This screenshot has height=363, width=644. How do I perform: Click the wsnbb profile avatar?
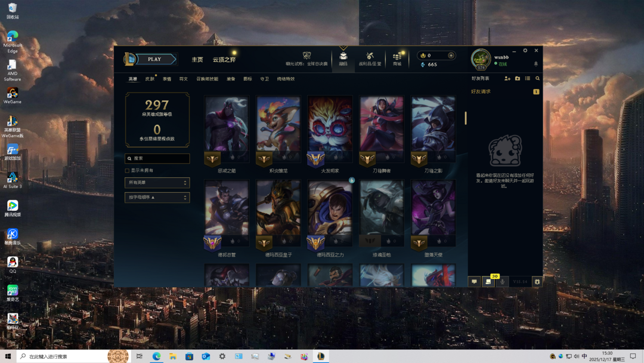click(x=481, y=60)
